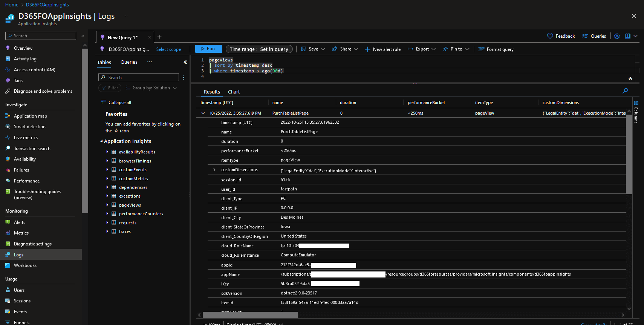Click Format query

(x=496, y=49)
